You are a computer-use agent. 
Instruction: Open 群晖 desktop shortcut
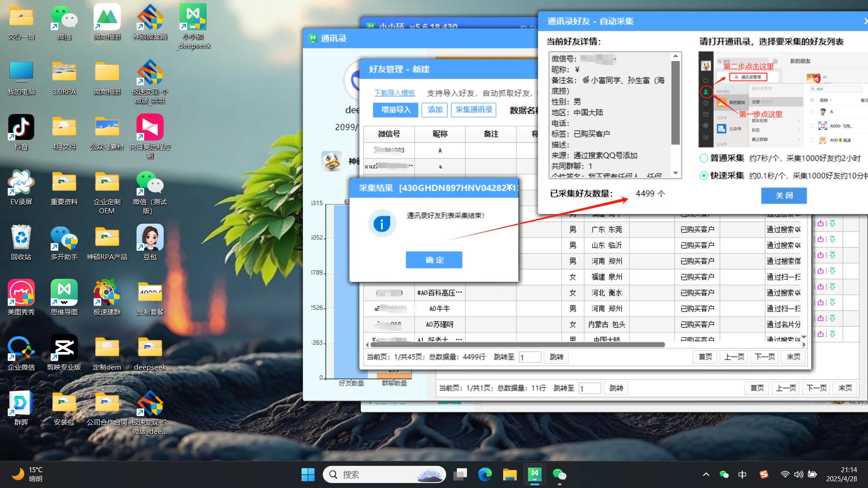coord(21,408)
